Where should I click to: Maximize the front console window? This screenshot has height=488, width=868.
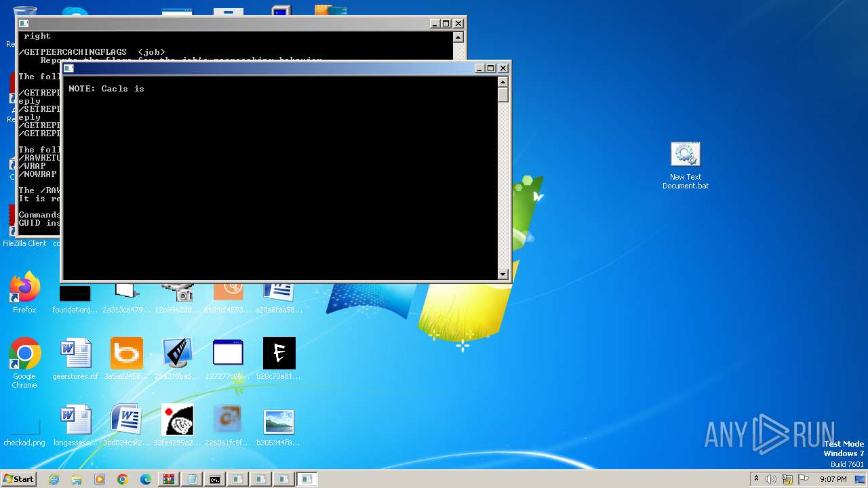pos(491,68)
